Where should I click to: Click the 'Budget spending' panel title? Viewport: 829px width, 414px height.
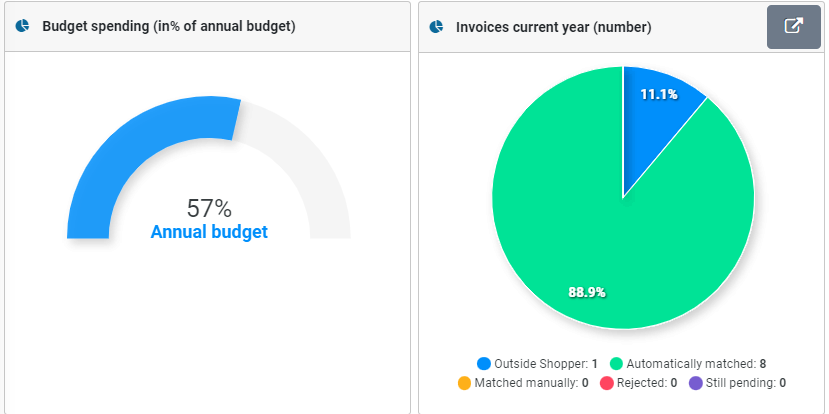click(168, 26)
